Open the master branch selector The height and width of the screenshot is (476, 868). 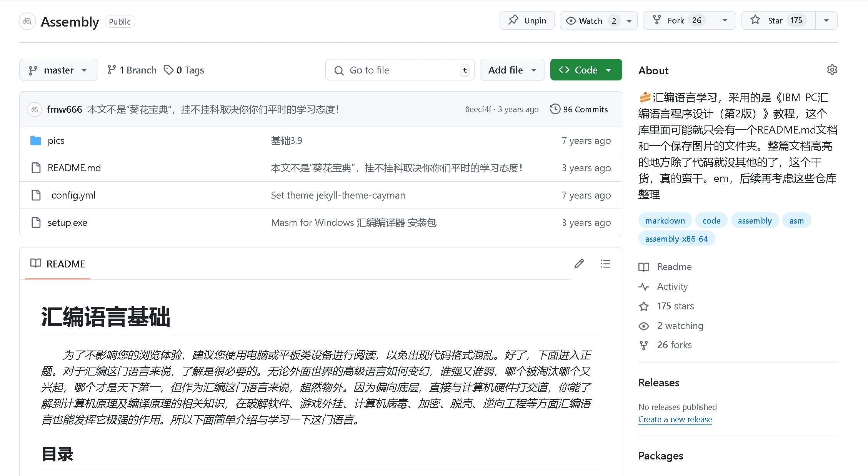click(x=58, y=70)
